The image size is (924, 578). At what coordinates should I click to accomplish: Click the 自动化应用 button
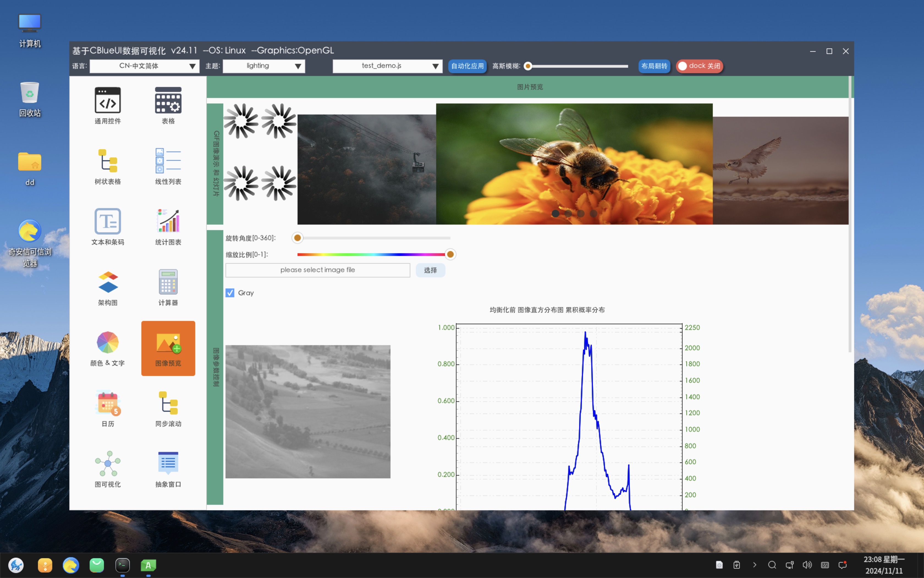click(x=467, y=66)
